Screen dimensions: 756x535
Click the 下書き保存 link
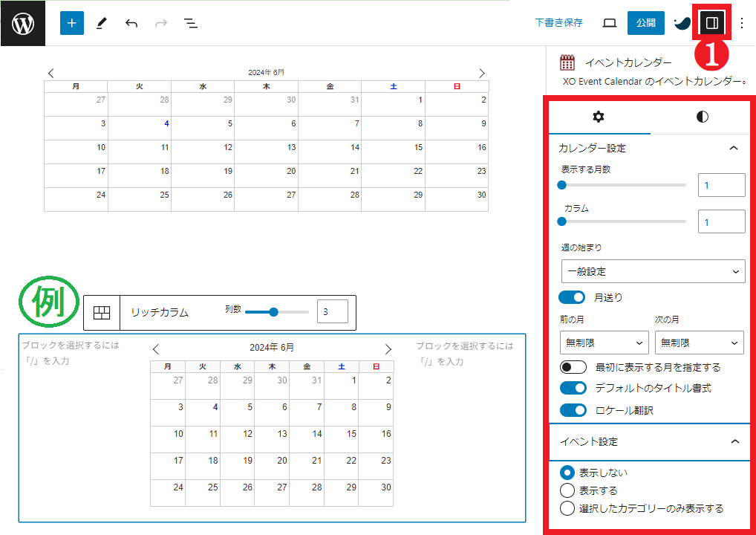(558, 23)
